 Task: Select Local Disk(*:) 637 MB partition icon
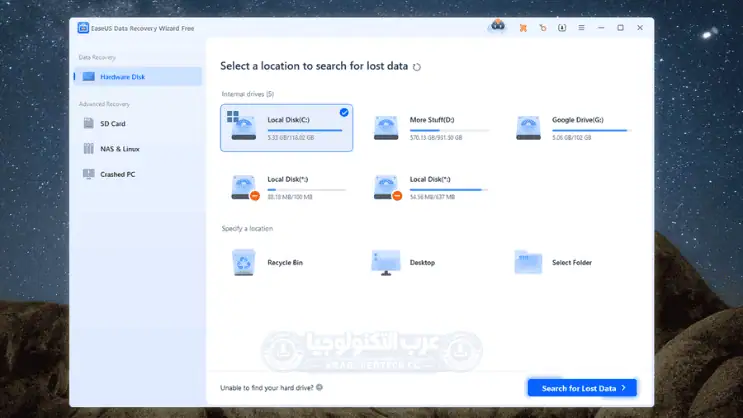(387, 187)
